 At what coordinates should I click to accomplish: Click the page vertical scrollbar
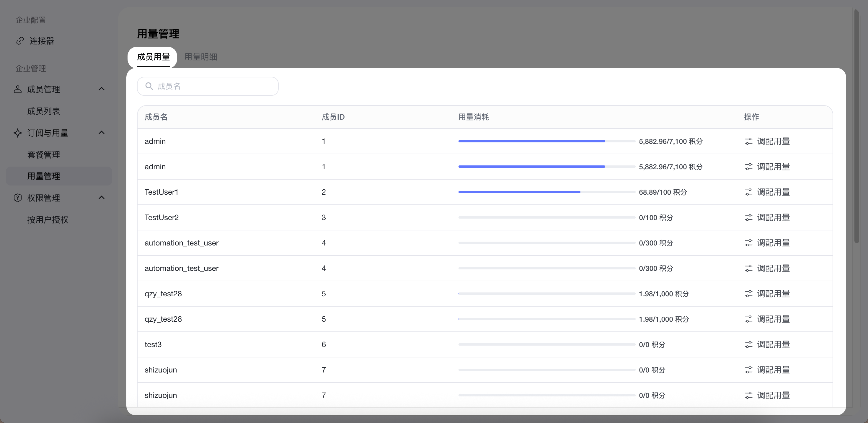[856, 126]
